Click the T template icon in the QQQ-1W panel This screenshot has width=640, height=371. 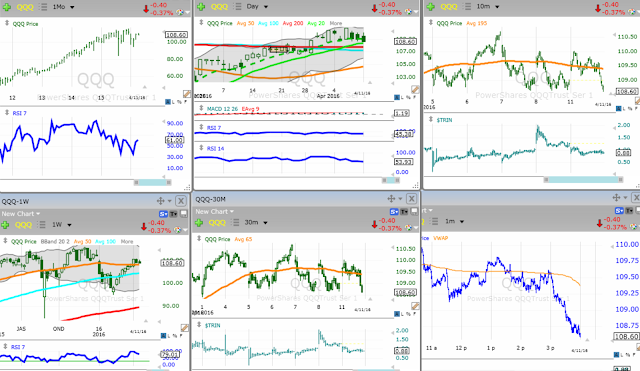click(173, 213)
